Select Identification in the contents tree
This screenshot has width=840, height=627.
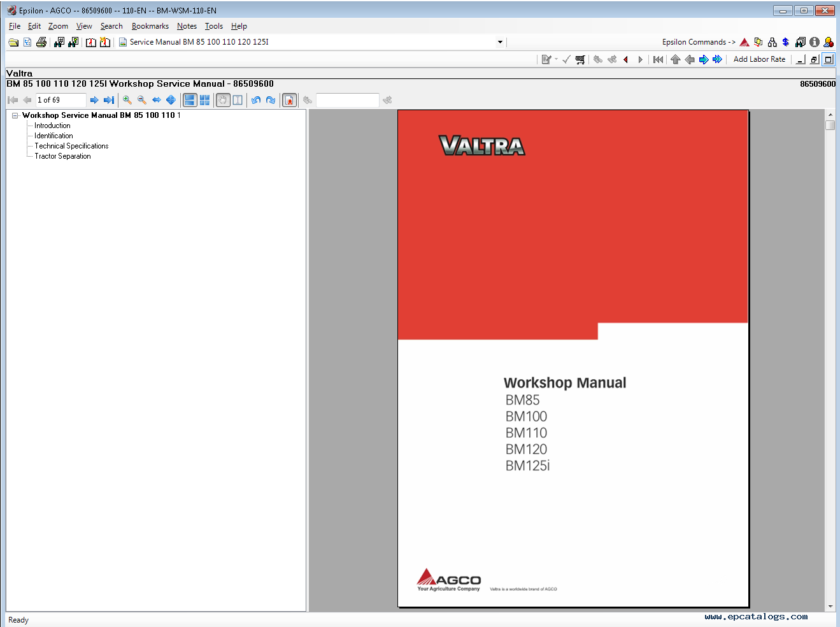click(53, 136)
